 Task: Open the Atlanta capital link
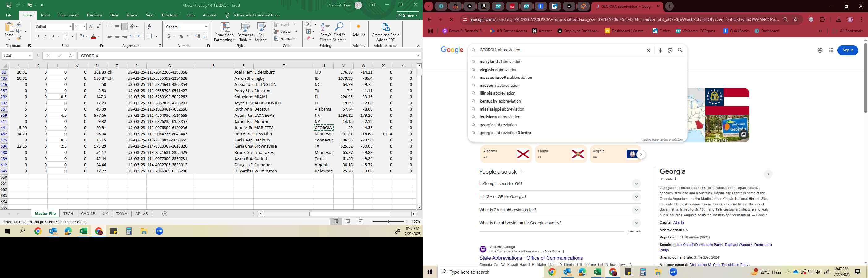[x=679, y=222]
